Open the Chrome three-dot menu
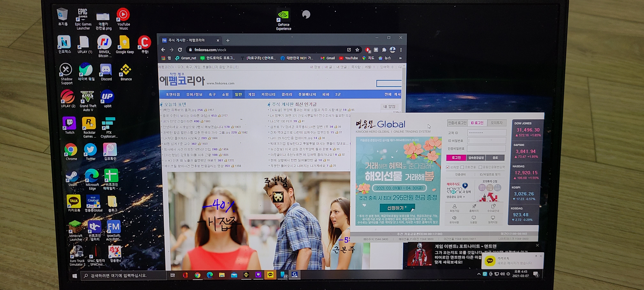This screenshot has height=290, width=644. [401, 50]
